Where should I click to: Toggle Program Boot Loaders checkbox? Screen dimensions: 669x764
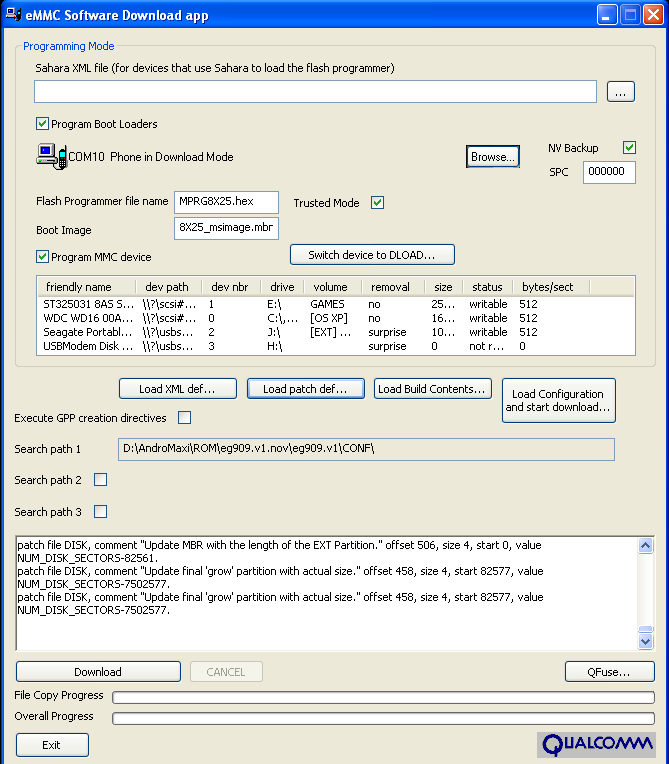pyautogui.click(x=42, y=124)
